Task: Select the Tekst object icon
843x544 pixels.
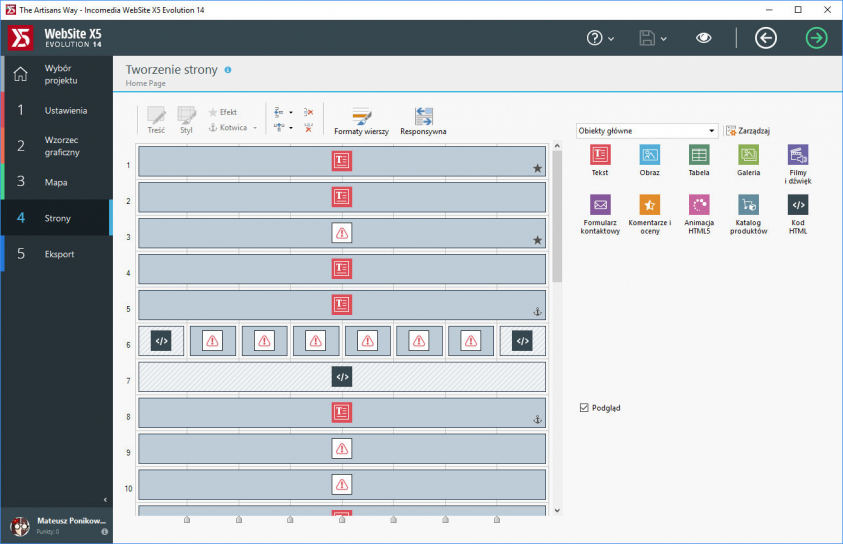Action: 600,155
